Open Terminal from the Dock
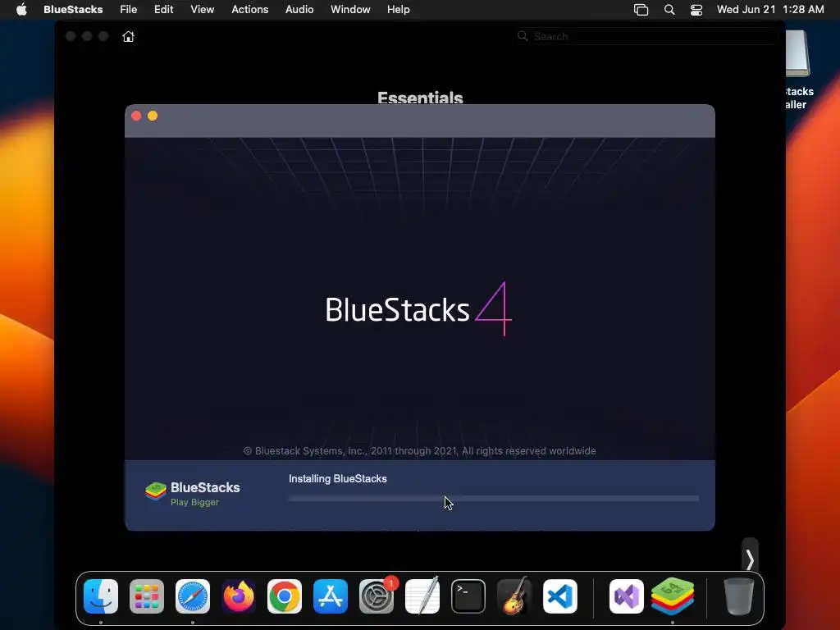840x630 pixels. click(x=468, y=596)
